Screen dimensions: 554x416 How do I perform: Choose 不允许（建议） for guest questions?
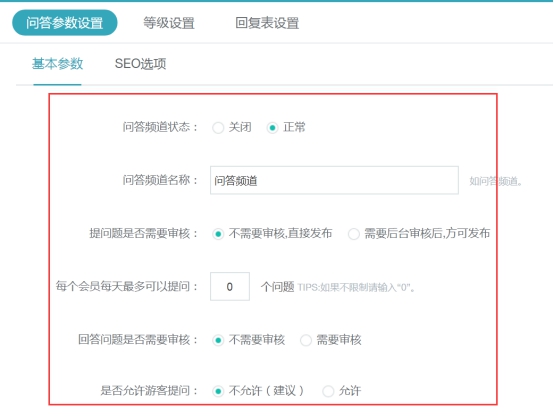(218, 391)
